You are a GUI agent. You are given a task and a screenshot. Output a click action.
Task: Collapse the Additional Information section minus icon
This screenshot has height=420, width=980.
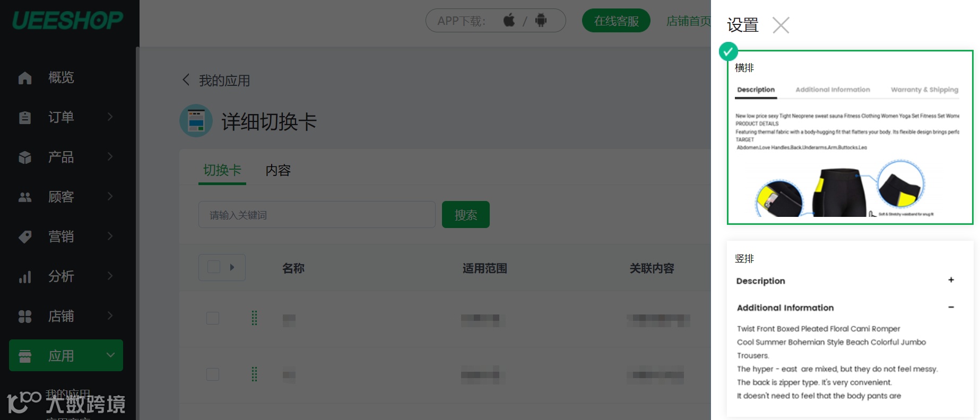tap(951, 307)
